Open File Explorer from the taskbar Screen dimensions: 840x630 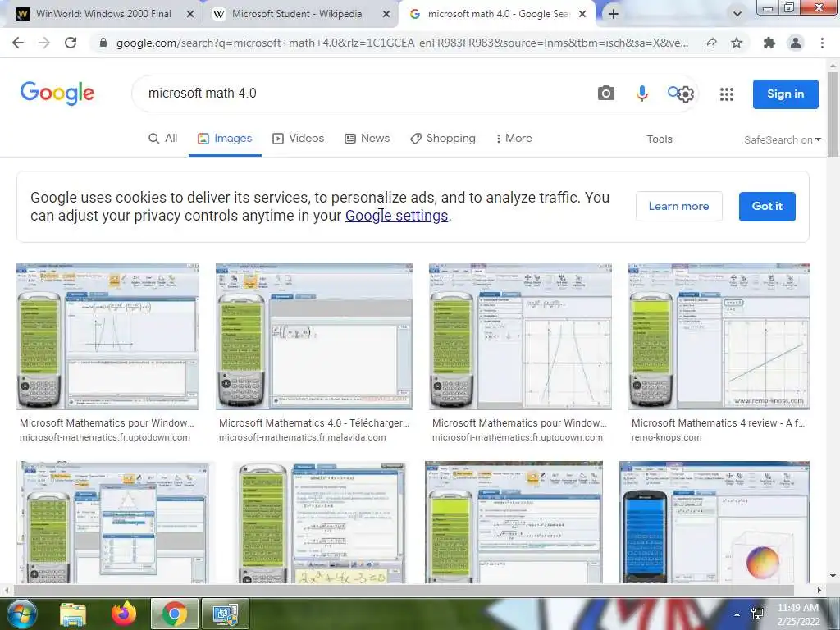[73, 614]
